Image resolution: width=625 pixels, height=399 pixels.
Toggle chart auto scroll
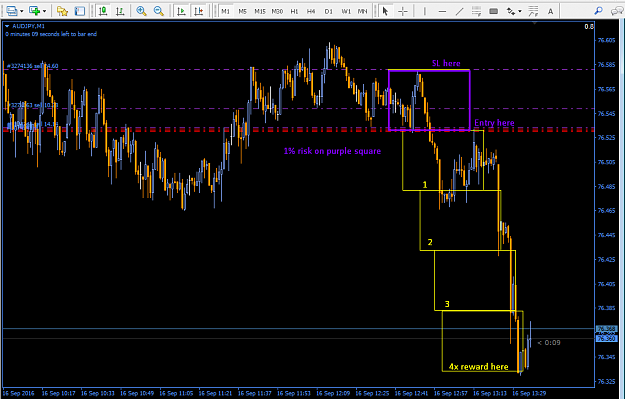(181, 11)
